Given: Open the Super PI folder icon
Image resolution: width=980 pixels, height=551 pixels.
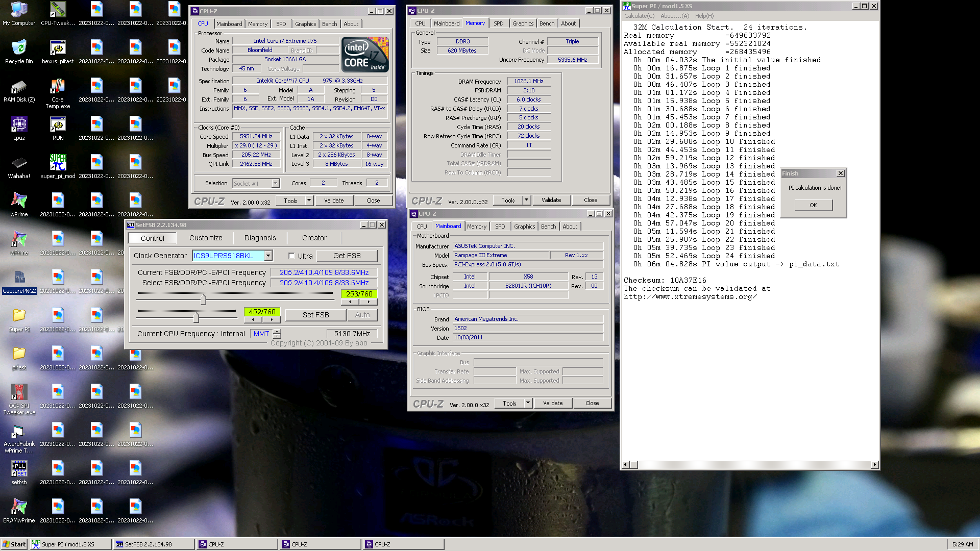Looking at the screenshot, I should click(19, 319).
